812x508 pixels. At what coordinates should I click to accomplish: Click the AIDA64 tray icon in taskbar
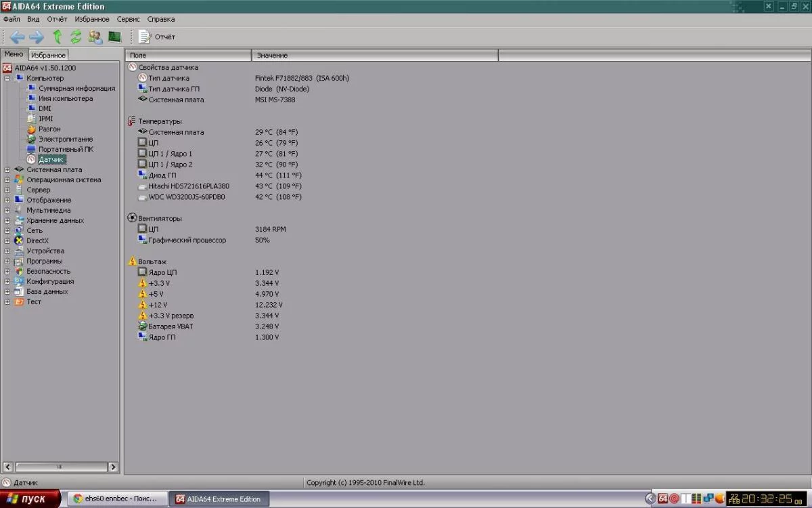(x=663, y=499)
